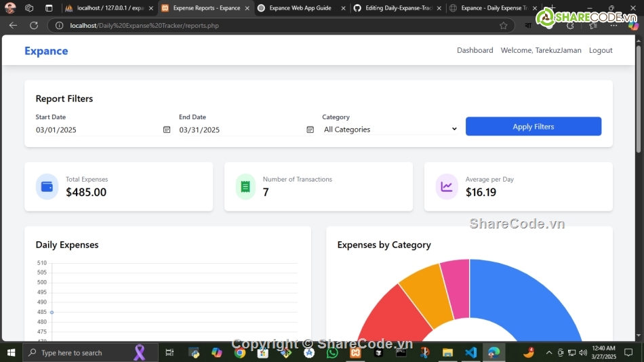
Task: Click the Number of Transactions receipt icon
Action: click(245, 186)
